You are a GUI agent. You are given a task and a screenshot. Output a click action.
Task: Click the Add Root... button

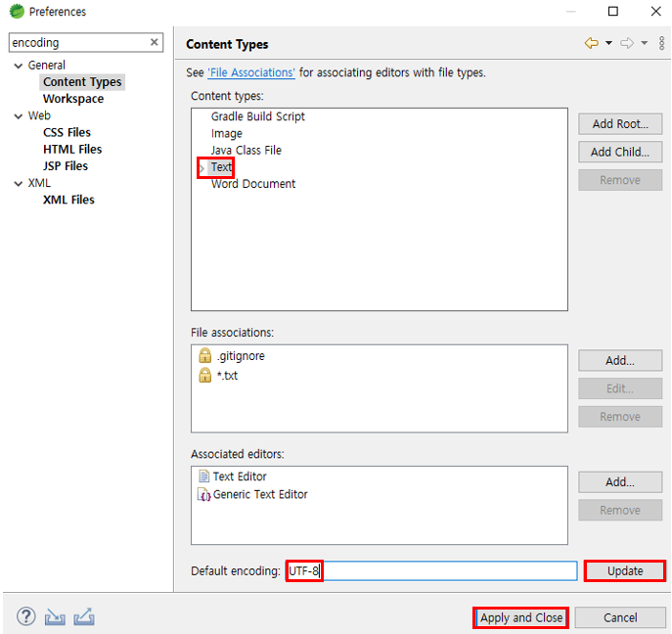pos(620,124)
